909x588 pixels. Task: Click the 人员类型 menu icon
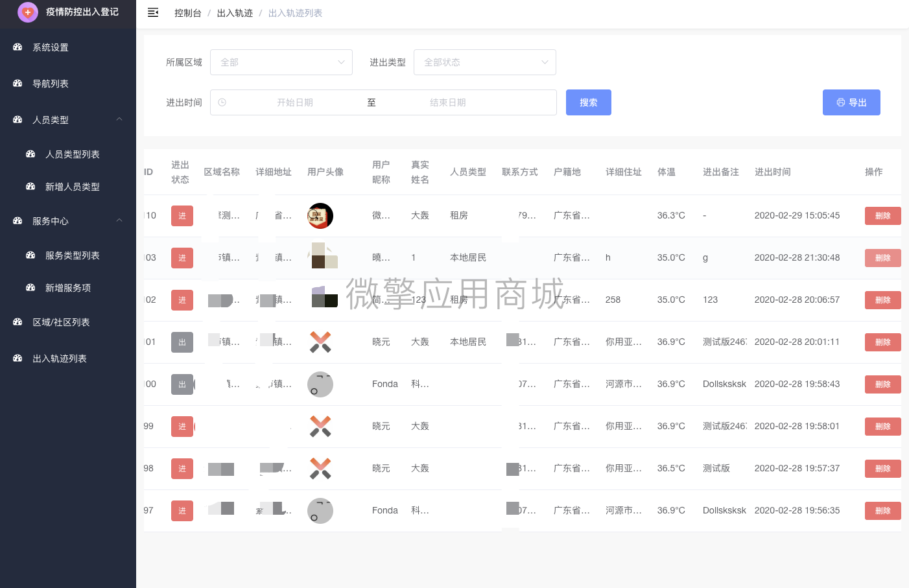(18, 120)
